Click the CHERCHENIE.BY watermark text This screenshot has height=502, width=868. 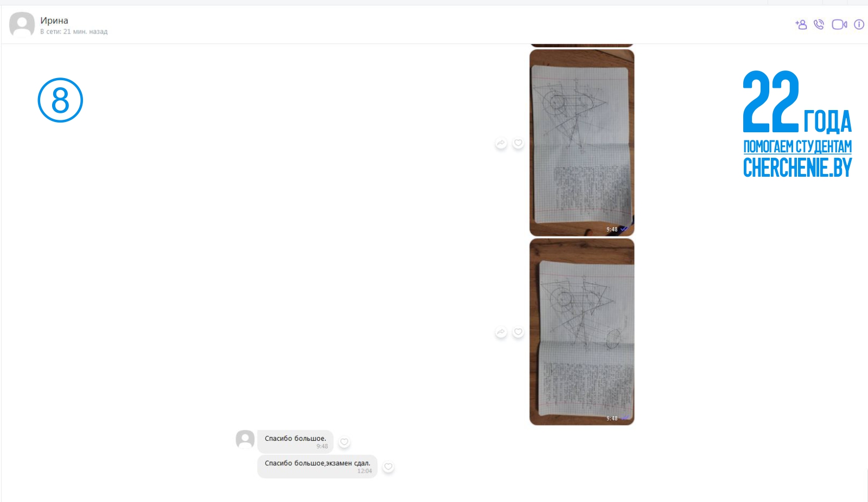click(x=797, y=168)
